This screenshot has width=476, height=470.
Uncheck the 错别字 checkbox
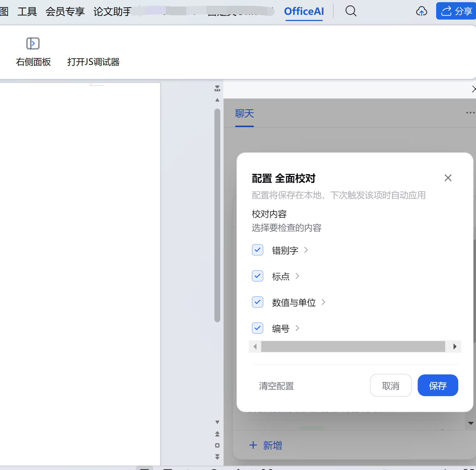click(258, 250)
